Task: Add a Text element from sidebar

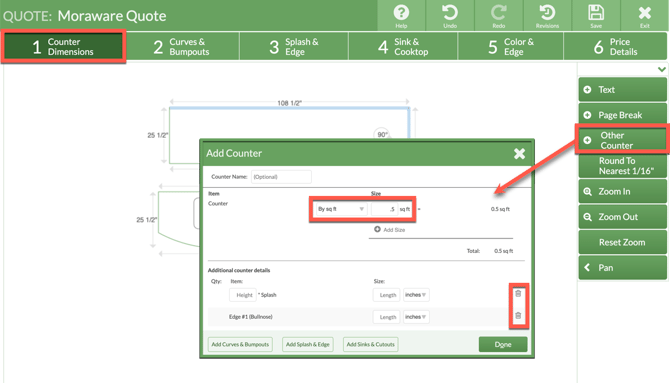Action: coord(623,90)
